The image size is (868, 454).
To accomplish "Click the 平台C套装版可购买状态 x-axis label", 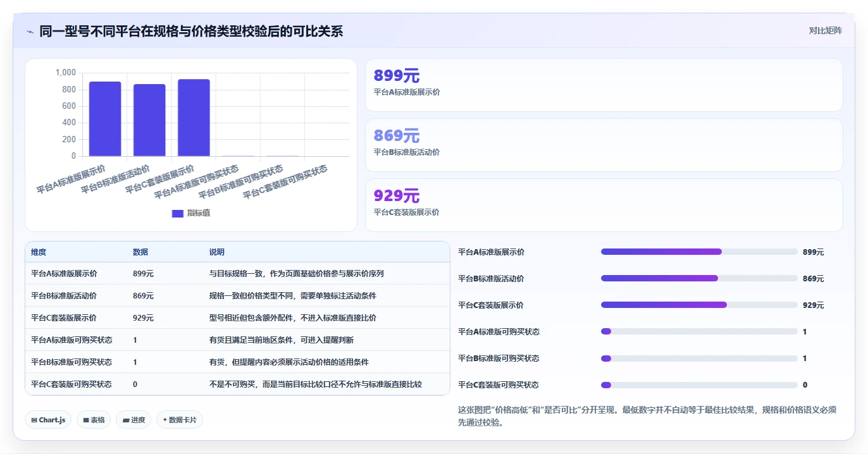I will 286,181.
